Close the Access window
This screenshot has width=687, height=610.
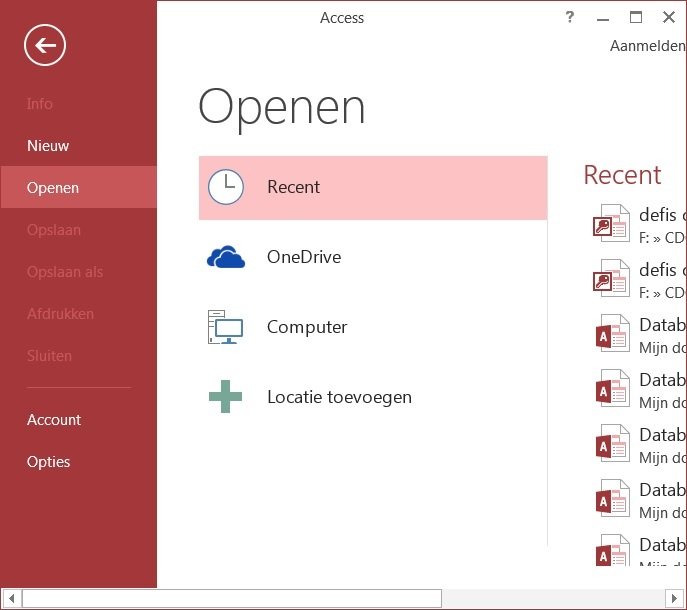pyautogui.click(x=669, y=18)
